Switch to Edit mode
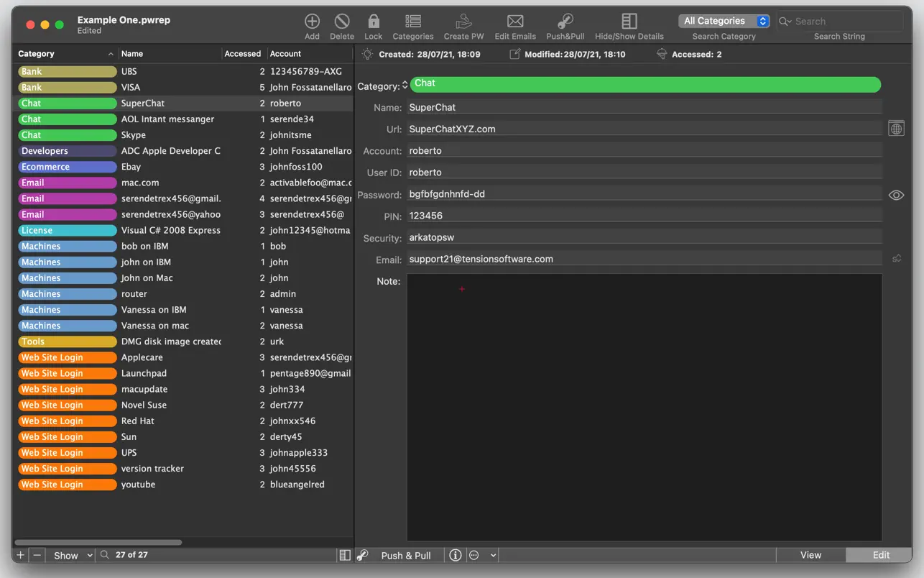Viewport: 924px width, 578px height. [881, 555]
